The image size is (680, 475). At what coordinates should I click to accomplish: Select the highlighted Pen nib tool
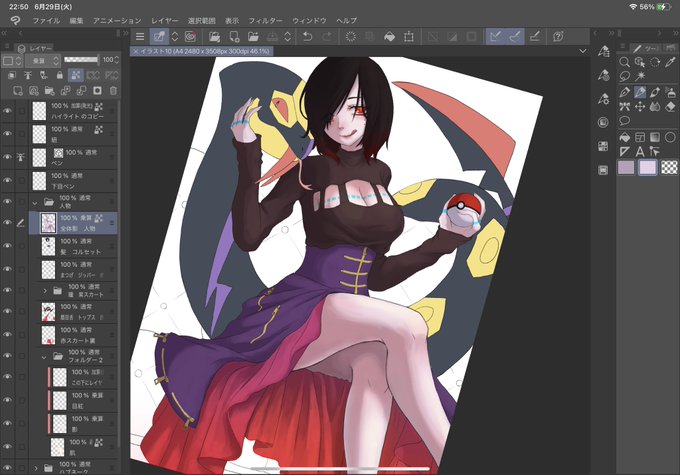[x=640, y=92]
